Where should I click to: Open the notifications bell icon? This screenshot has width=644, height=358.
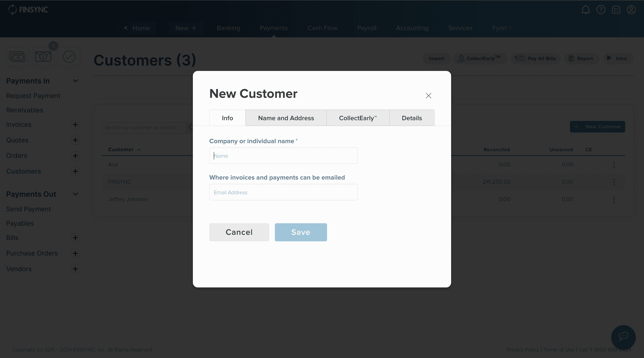(585, 10)
